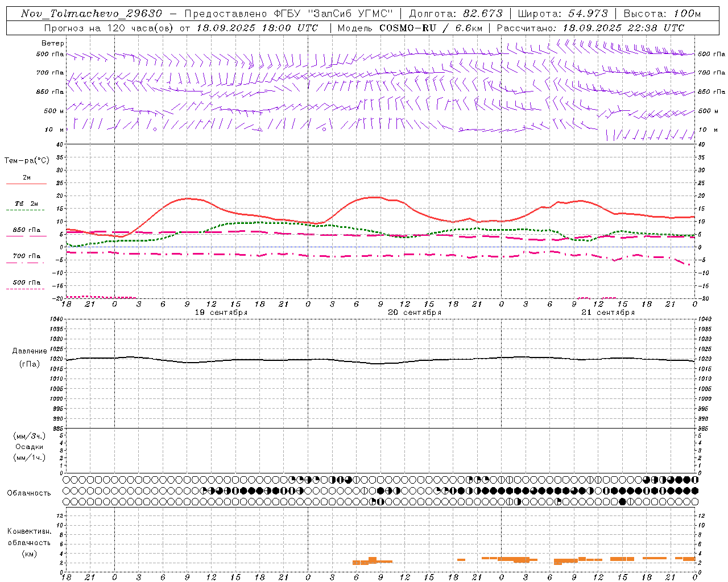728x582 pixels.
Task: Click the date label 20 сентября
Action: [x=415, y=313]
